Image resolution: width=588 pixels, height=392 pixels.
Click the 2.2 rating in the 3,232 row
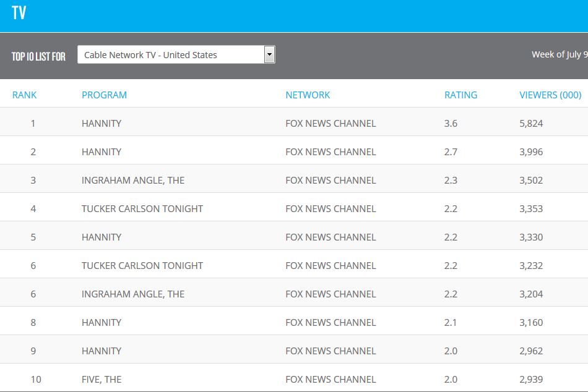click(x=451, y=266)
